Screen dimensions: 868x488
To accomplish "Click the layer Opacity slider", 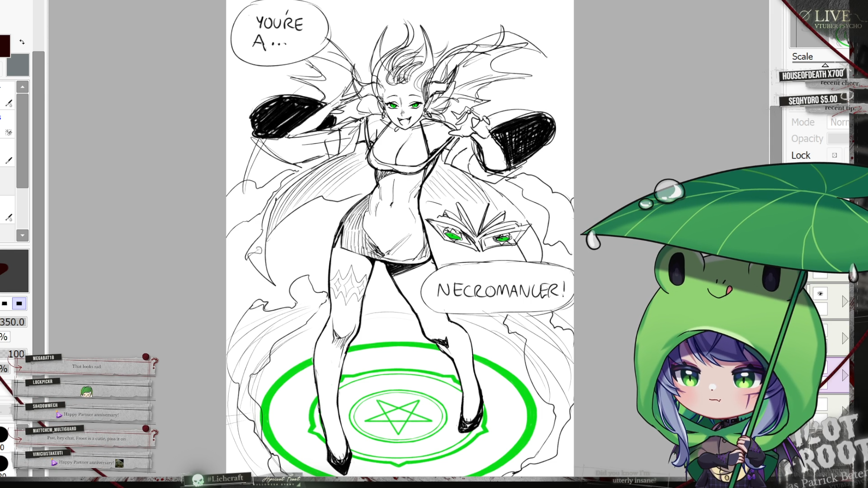I will [838, 139].
